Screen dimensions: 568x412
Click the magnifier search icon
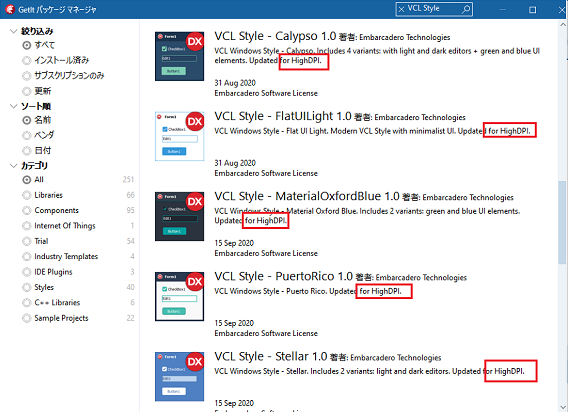point(466,9)
